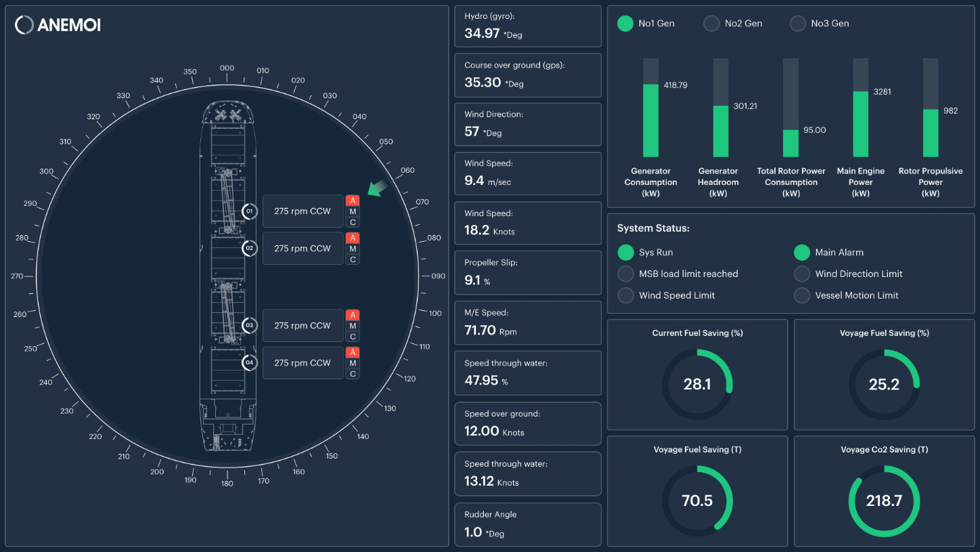Toggle the Main Alarm status indicator
Viewport: 980px width, 552px height.
[801, 253]
